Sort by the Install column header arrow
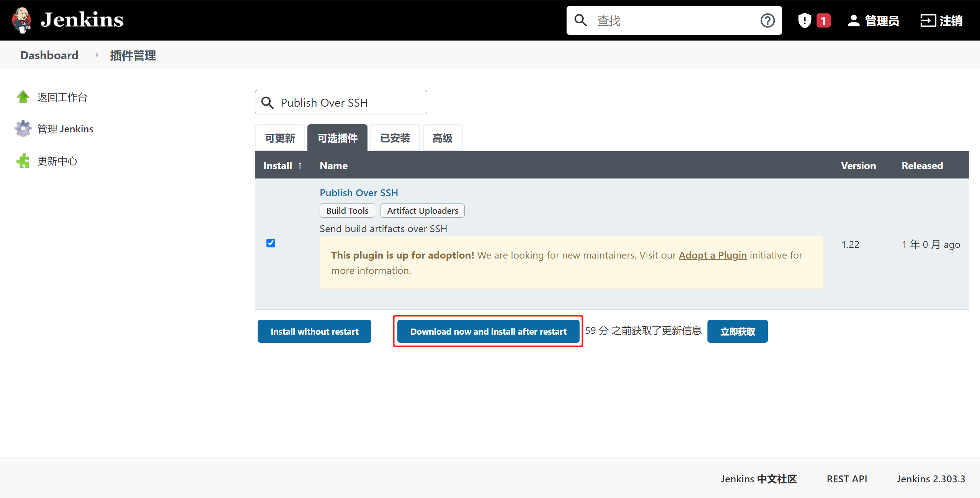The width and height of the screenshot is (980, 498). [x=300, y=166]
